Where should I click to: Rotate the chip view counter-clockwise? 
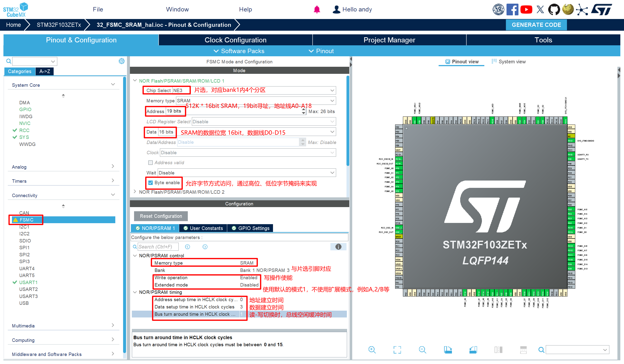point(473,350)
